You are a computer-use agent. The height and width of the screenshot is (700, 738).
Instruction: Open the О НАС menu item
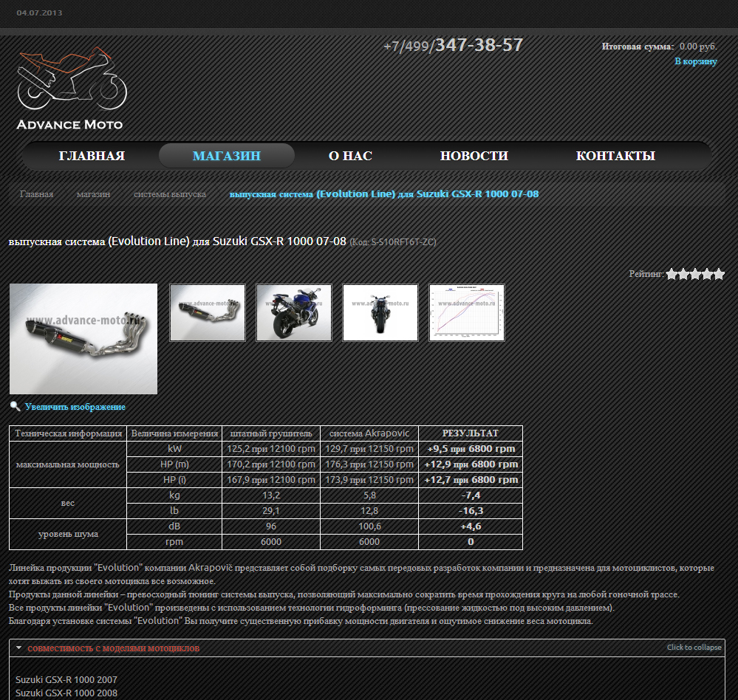350,156
